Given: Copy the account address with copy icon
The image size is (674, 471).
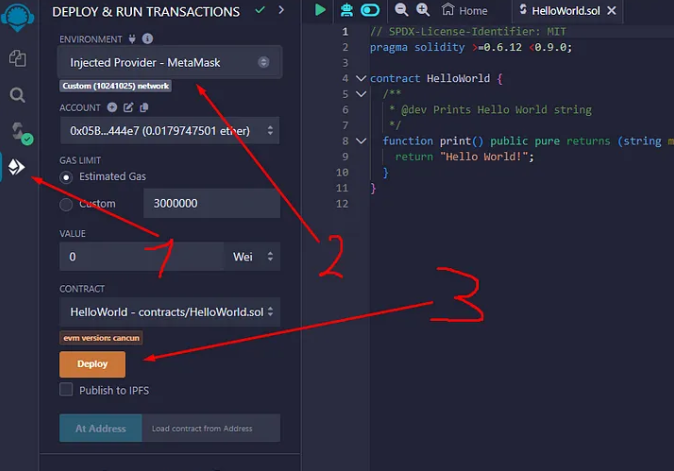Looking at the screenshot, I should click(x=144, y=107).
